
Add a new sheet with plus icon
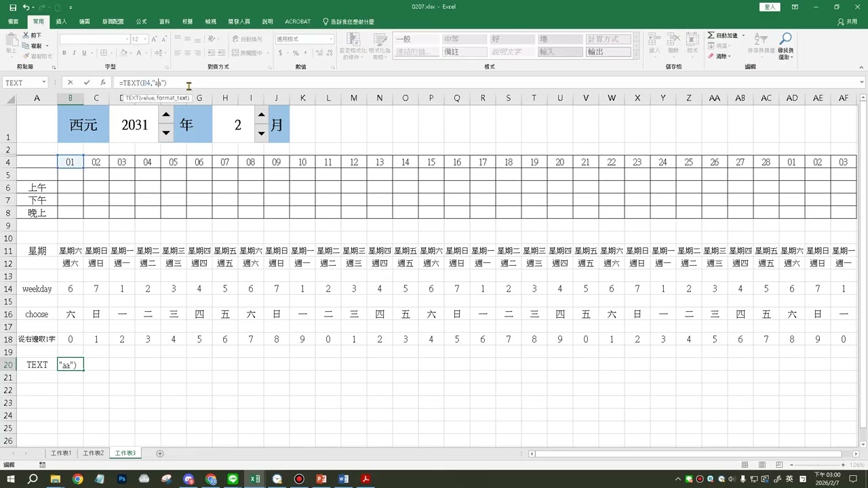[160, 453]
